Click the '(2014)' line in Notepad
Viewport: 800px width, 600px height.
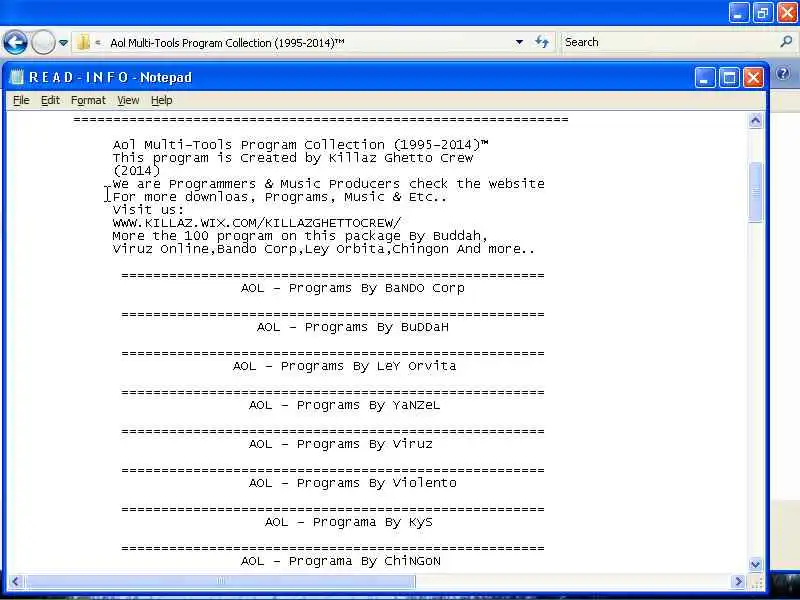[x=136, y=170]
